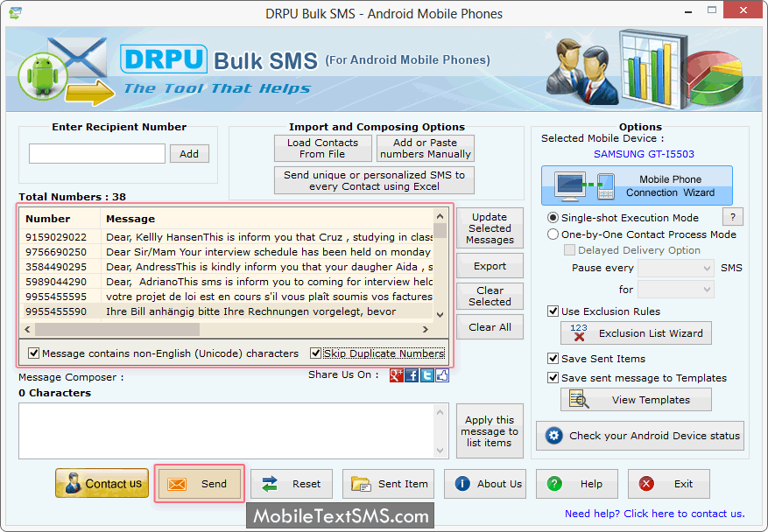The image size is (768, 532).
Task: Click the envelope icon on Send button
Action: pyautogui.click(x=177, y=484)
